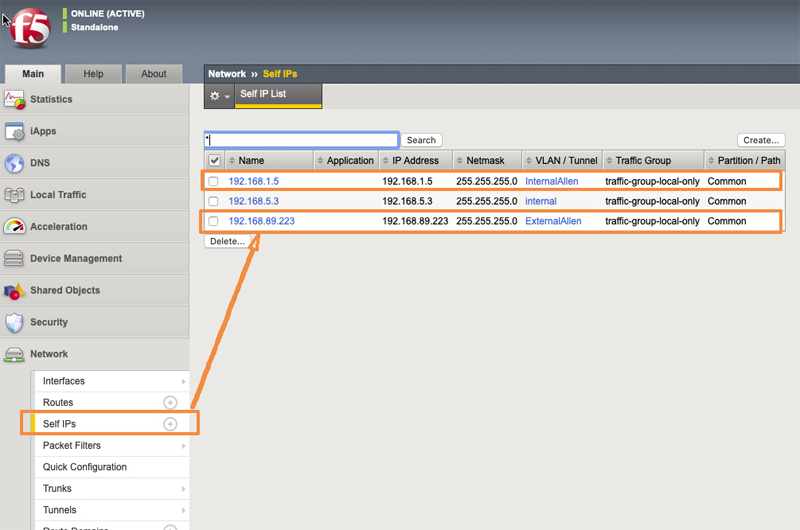Click the Create... button
800x530 pixels.
[x=761, y=140]
